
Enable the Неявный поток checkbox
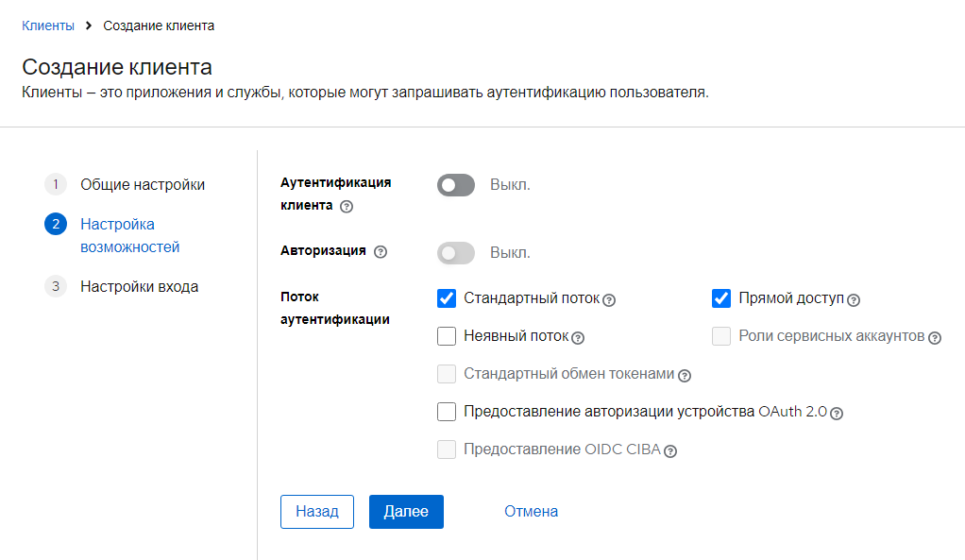pos(446,336)
